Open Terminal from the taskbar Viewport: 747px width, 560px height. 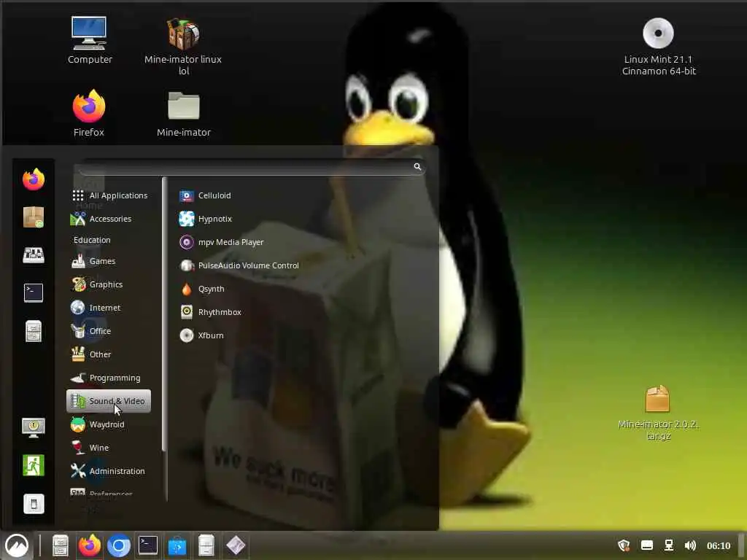pyautogui.click(x=147, y=545)
